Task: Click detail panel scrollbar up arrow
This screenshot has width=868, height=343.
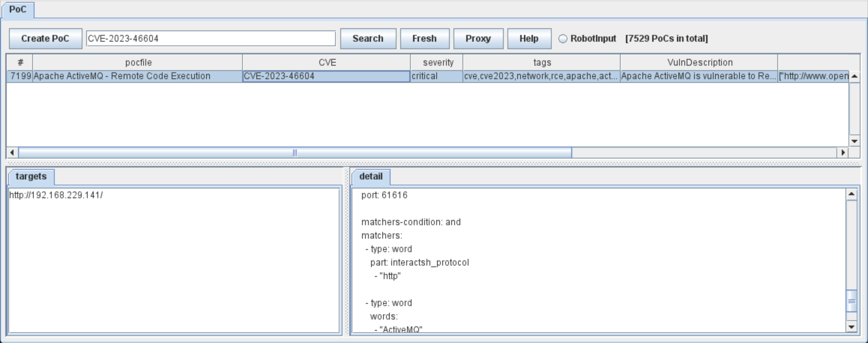Action: [x=852, y=194]
